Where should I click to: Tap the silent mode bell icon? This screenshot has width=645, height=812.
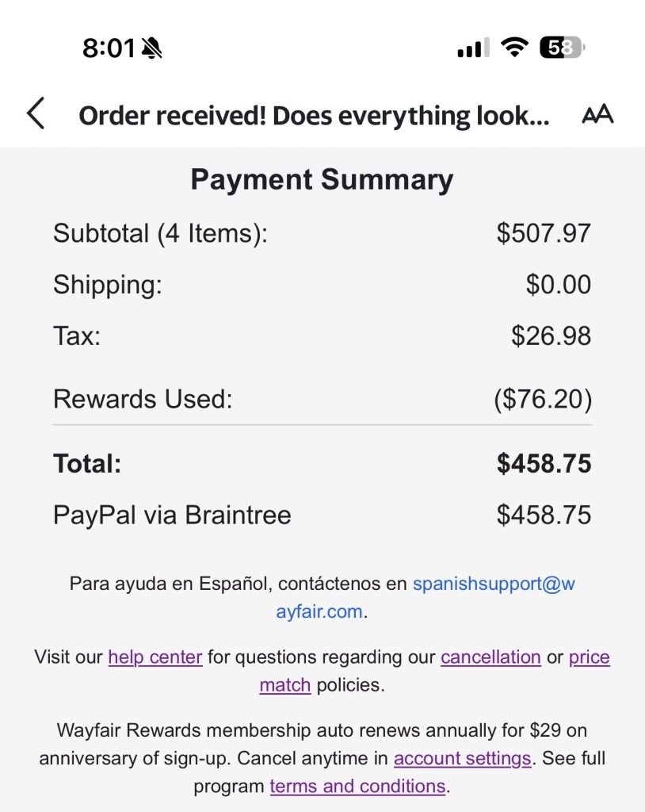click(151, 49)
